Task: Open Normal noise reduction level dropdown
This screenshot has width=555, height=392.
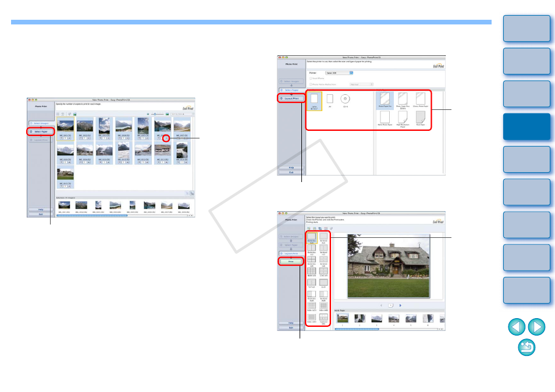Action: tap(361, 84)
